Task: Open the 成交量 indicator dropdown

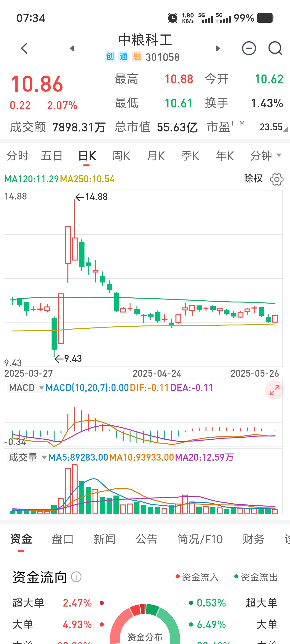Action: (27, 457)
